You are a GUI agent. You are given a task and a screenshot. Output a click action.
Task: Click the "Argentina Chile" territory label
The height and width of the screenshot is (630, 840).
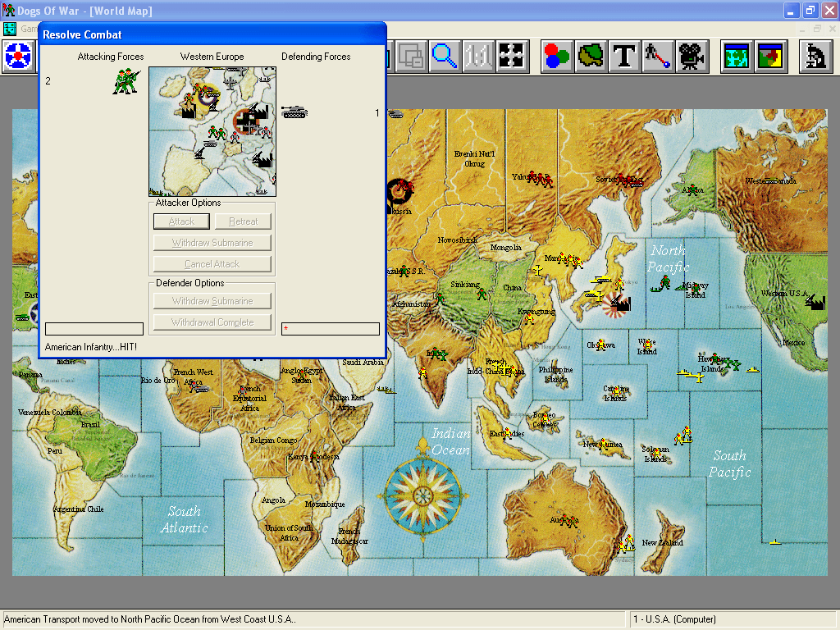click(x=79, y=509)
